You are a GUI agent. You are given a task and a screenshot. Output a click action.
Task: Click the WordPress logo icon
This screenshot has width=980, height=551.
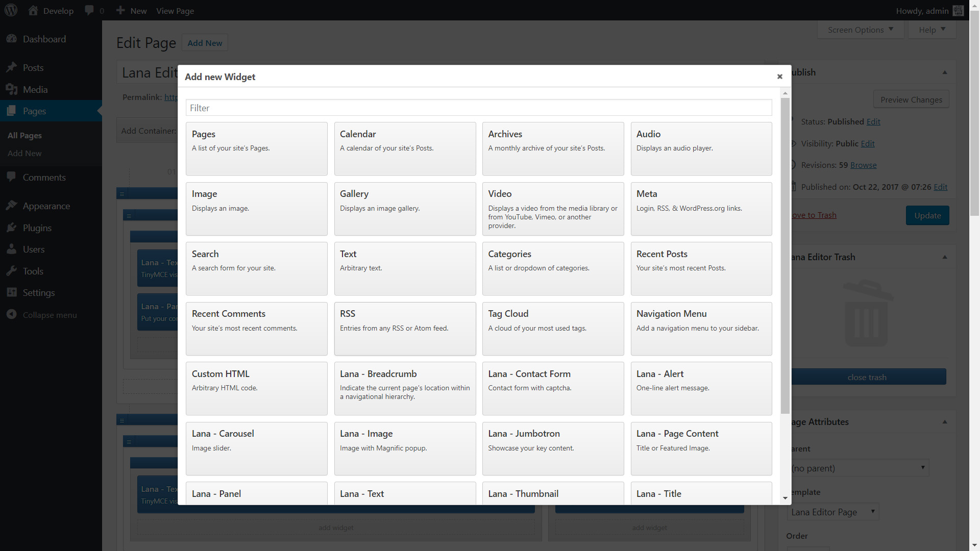(x=11, y=10)
